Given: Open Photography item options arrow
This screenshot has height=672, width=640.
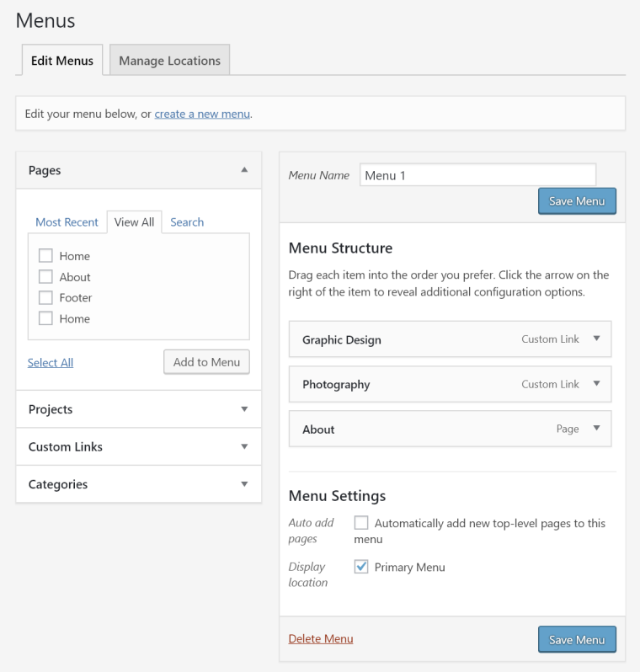Looking at the screenshot, I should 596,384.
